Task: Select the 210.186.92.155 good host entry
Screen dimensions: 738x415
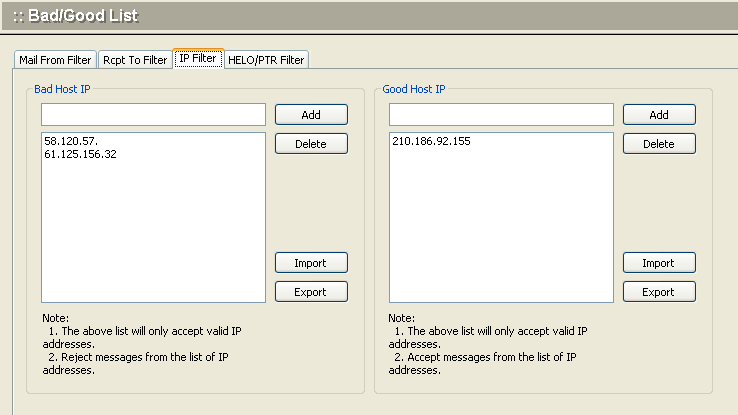Action: click(432, 142)
